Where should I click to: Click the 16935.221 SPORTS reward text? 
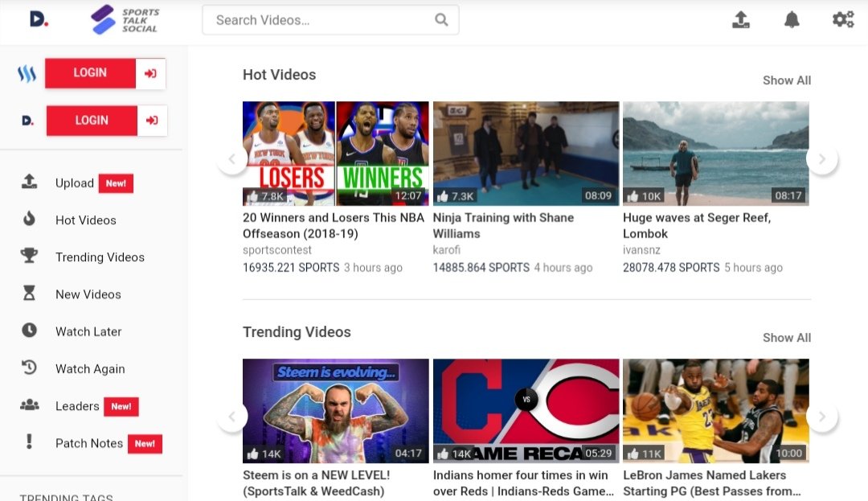tap(291, 268)
